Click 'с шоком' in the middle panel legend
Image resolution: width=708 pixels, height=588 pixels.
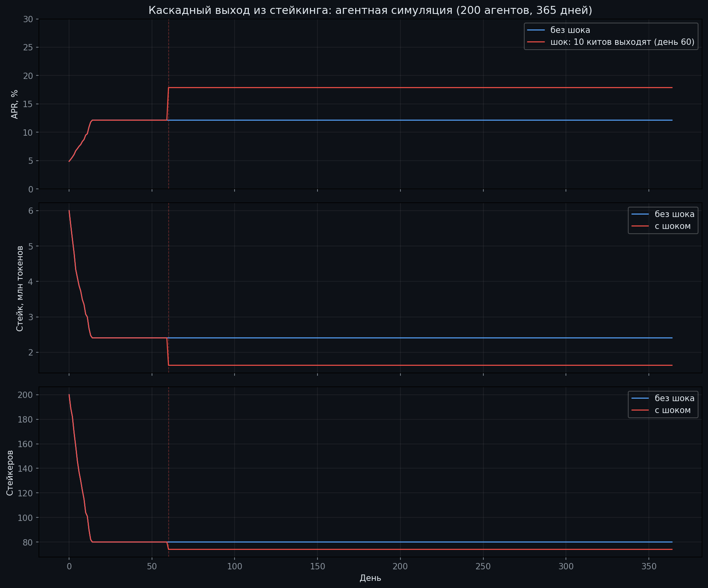click(x=672, y=227)
